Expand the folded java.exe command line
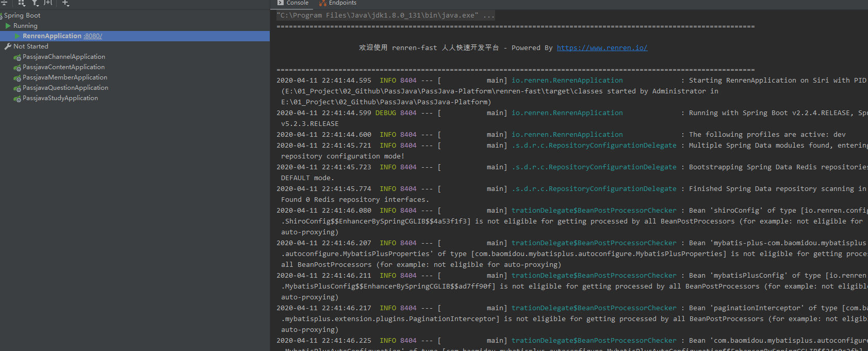The height and width of the screenshot is (351, 868). [x=488, y=15]
